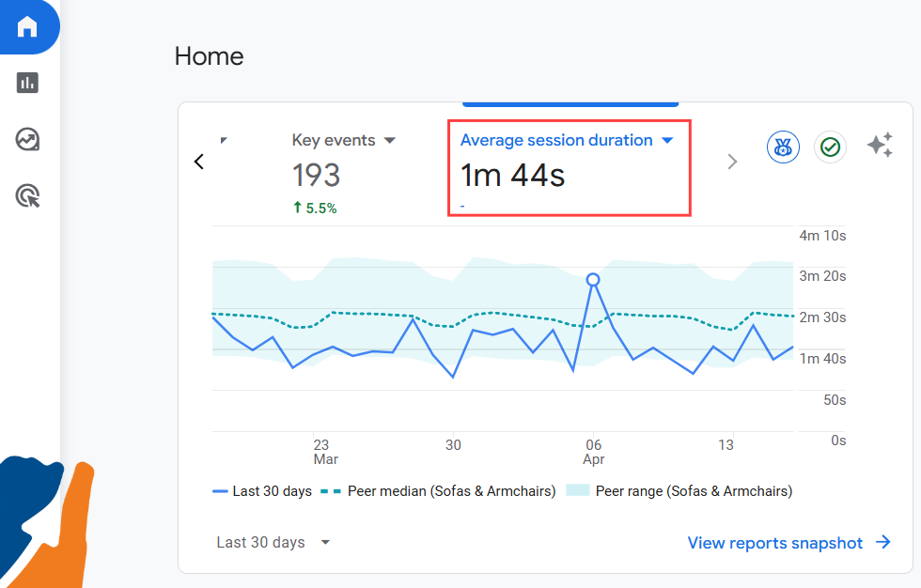Viewport: 921px width, 588px height.
Task: Click Peer median (Sofas & Armchairs) legend
Action: pos(438,491)
